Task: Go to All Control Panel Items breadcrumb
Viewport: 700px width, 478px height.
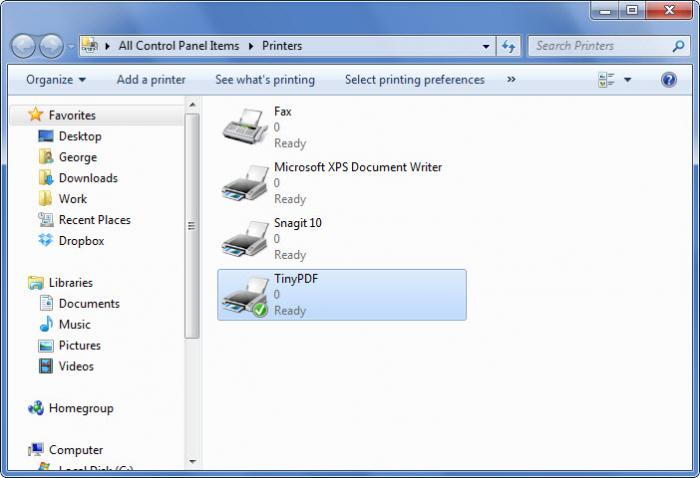Action: (179, 46)
